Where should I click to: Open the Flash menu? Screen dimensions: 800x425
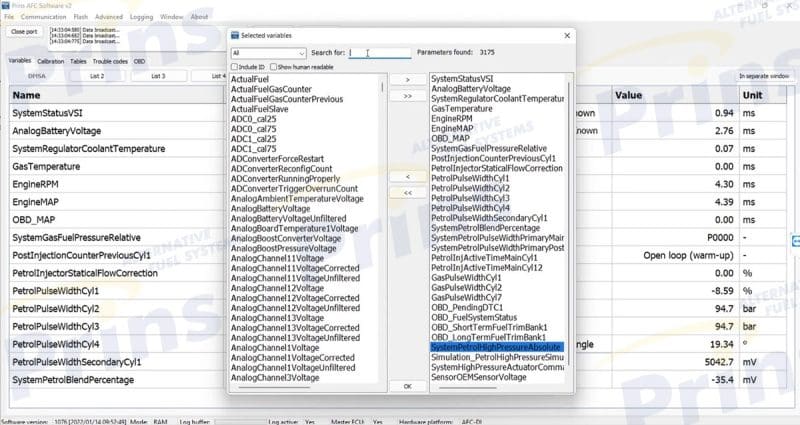click(x=81, y=17)
